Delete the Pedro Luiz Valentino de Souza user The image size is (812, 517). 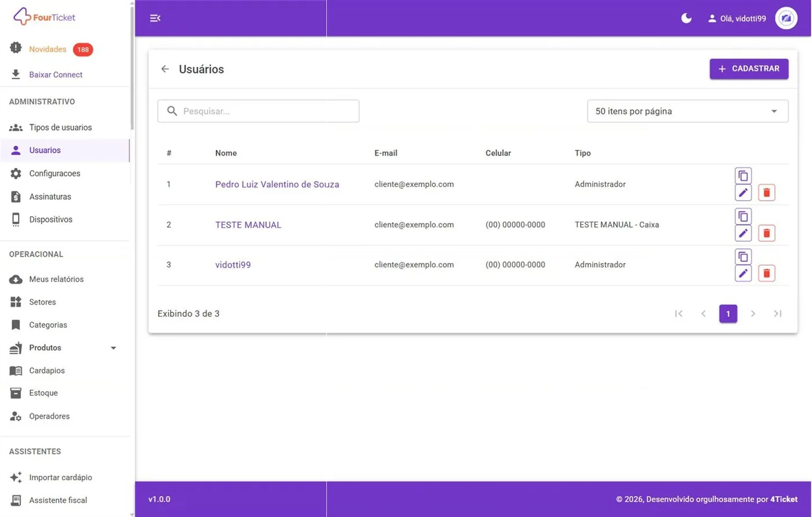click(767, 192)
